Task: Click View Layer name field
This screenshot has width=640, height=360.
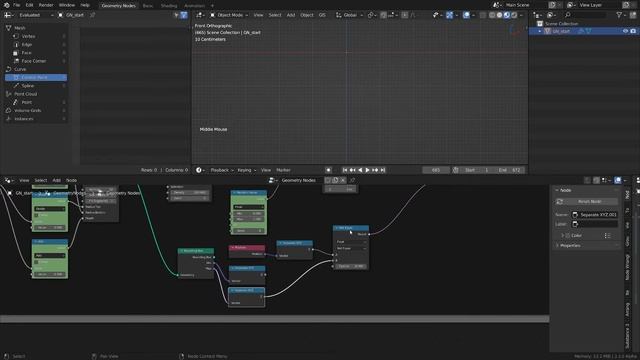Action: pos(599,5)
